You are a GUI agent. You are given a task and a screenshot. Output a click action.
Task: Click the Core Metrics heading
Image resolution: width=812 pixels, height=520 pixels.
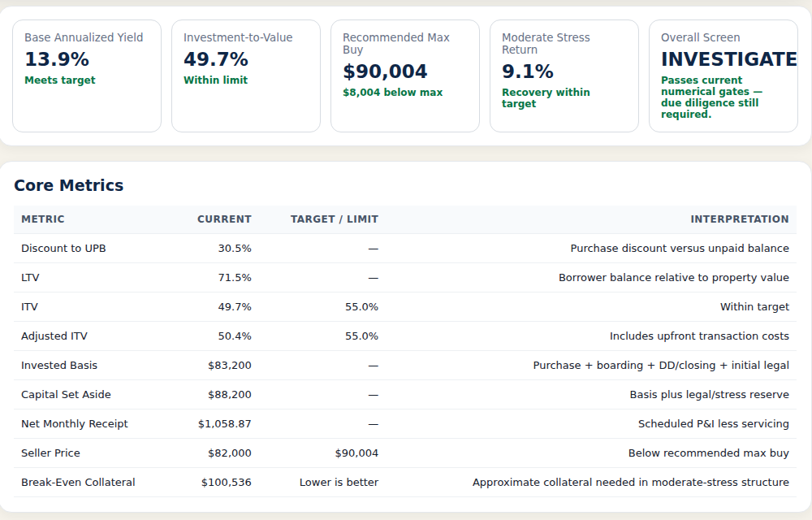point(69,185)
